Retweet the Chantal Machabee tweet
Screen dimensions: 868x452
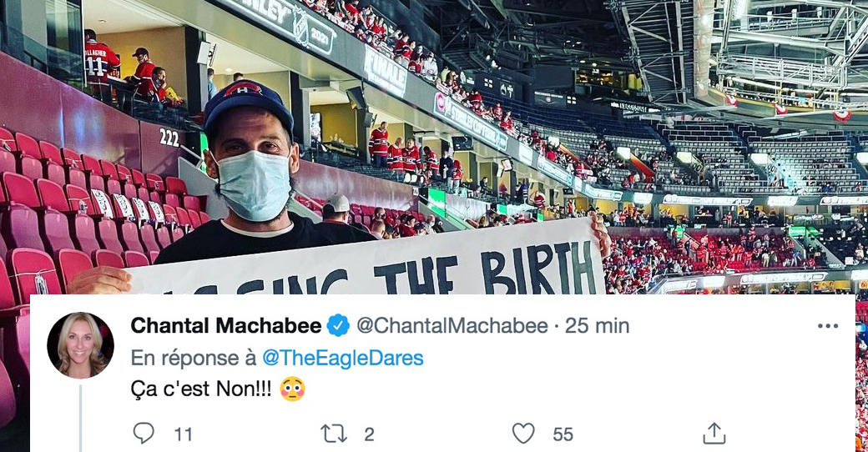point(334,434)
